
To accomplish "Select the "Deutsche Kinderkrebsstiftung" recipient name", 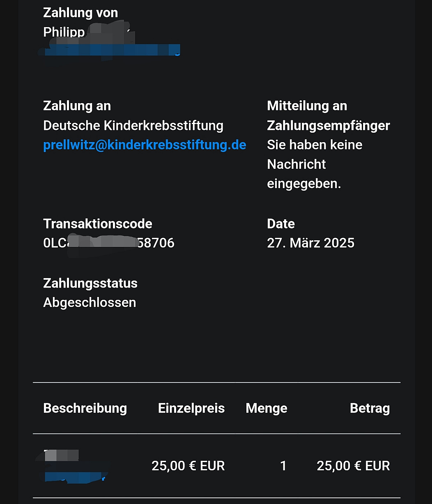I will pos(133,125).
